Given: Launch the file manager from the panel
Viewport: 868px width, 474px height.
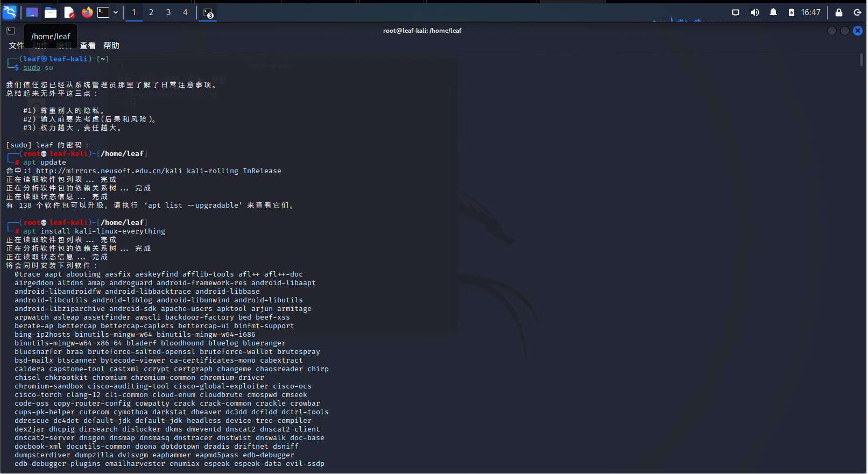Looking at the screenshot, I should (51, 12).
